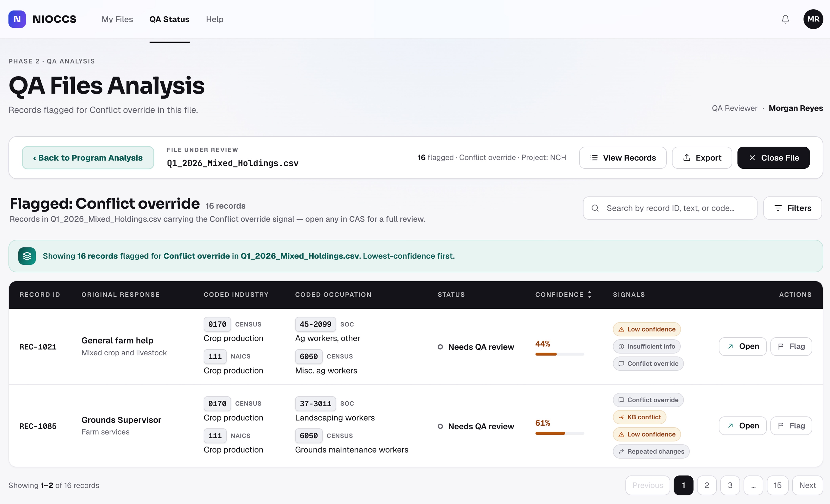Open the Filters panel

click(x=792, y=208)
